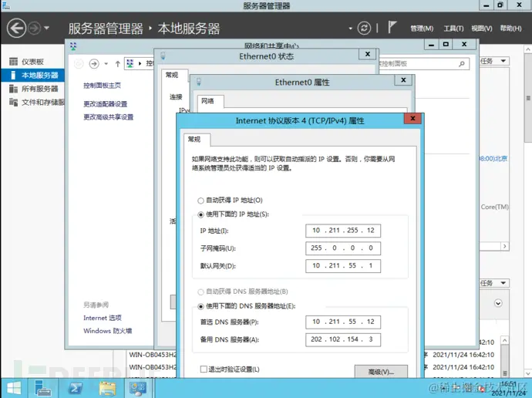Click Ethernet0 属性 title bar icon

[x=199, y=82]
